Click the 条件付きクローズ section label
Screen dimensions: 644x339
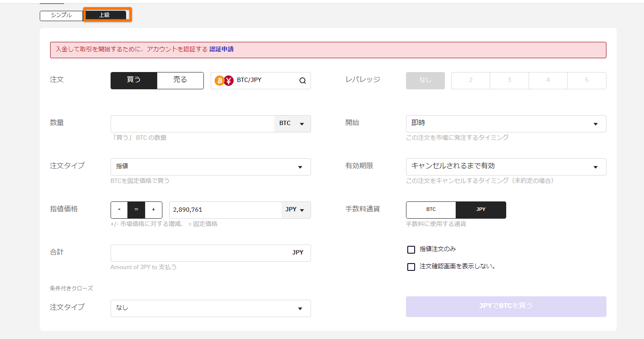(x=71, y=288)
